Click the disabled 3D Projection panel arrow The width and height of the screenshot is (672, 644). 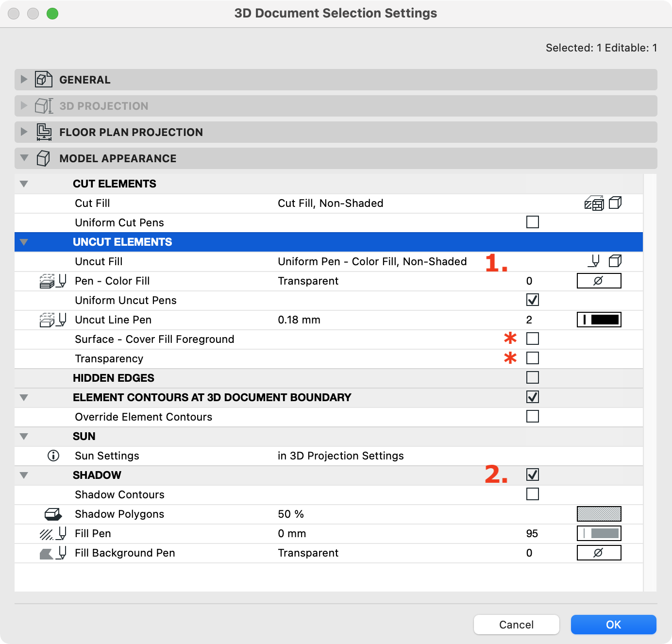pyautogui.click(x=24, y=105)
